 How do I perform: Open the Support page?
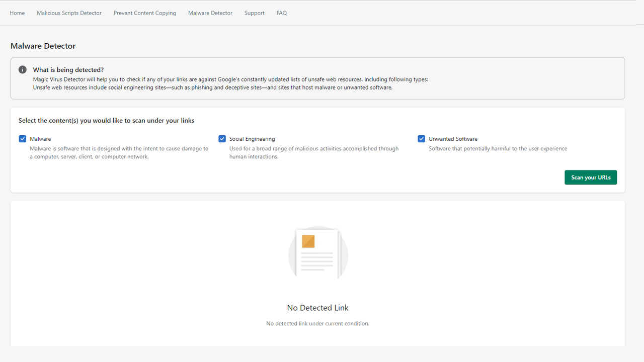tap(254, 13)
